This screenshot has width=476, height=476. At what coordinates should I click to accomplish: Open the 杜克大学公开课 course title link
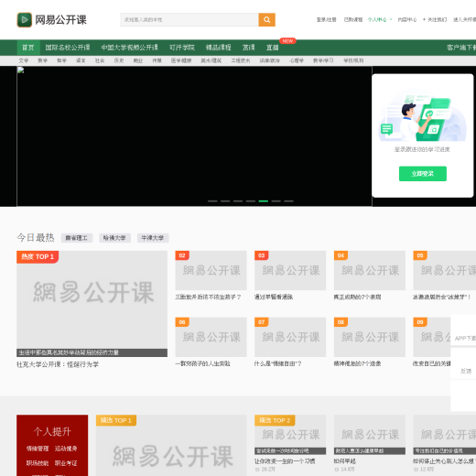click(58, 364)
